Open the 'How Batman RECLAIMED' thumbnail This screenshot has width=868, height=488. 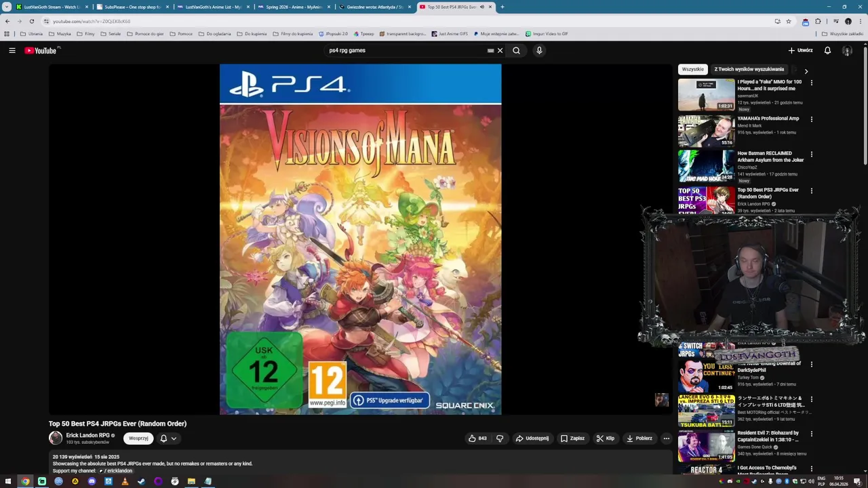(706, 166)
